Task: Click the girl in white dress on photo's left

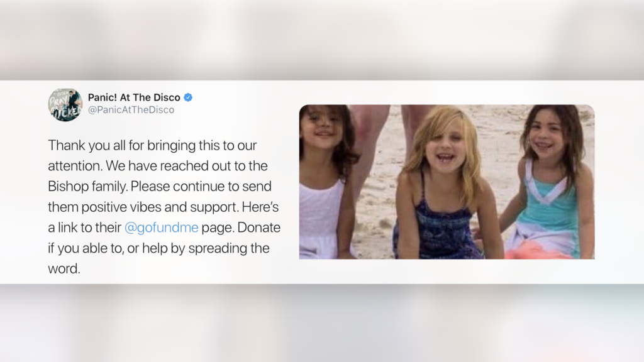Action: pyautogui.click(x=326, y=182)
